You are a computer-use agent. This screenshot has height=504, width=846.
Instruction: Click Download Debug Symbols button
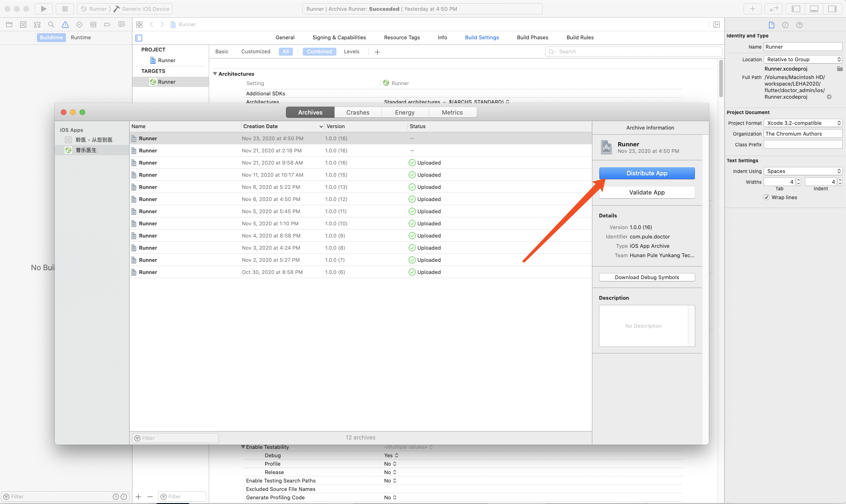click(x=647, y=277)
